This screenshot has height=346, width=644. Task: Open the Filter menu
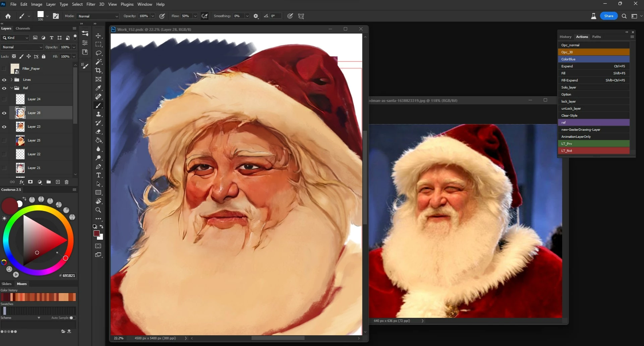[x=91, y=4]
